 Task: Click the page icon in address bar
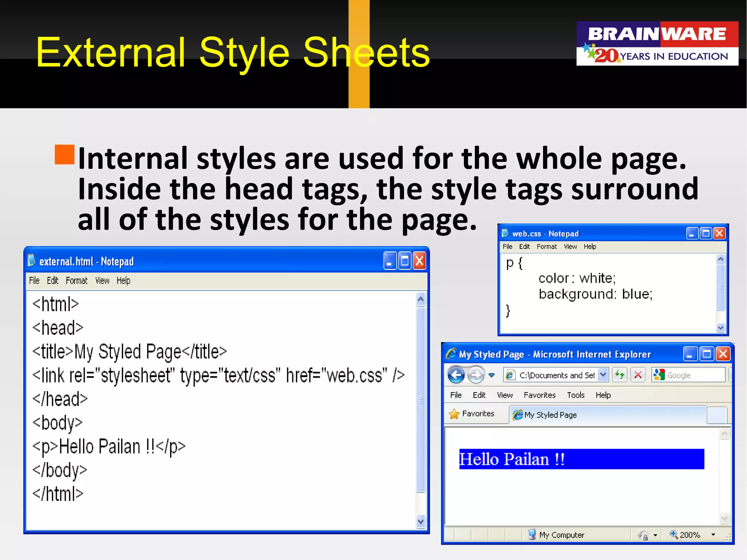pos(510,375)
